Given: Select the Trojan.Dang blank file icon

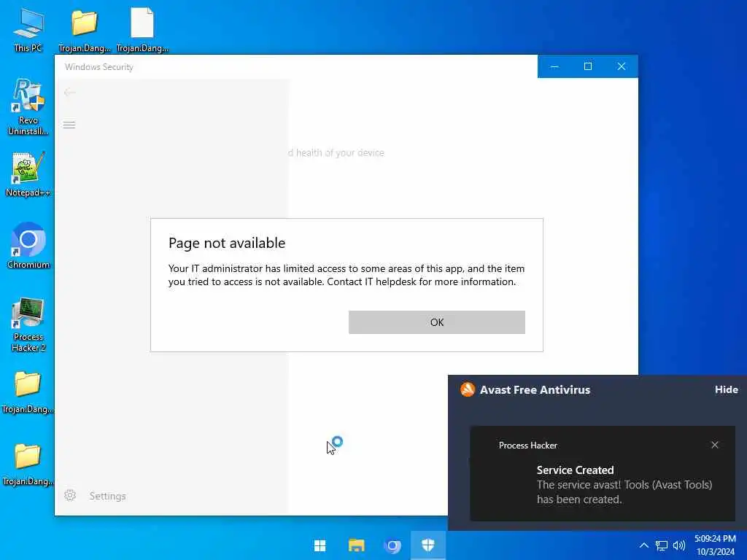Looking at the screenshot, I should click(x=142, y=29).
